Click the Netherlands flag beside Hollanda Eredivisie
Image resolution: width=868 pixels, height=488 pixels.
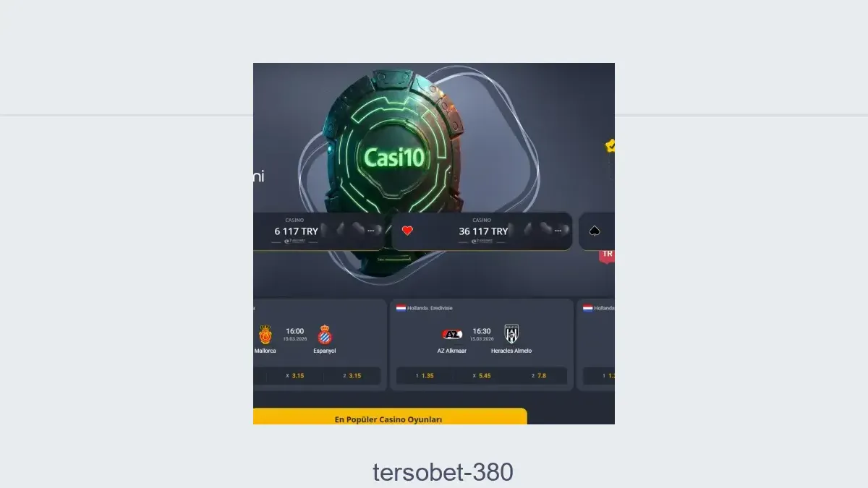coord(401,307)
